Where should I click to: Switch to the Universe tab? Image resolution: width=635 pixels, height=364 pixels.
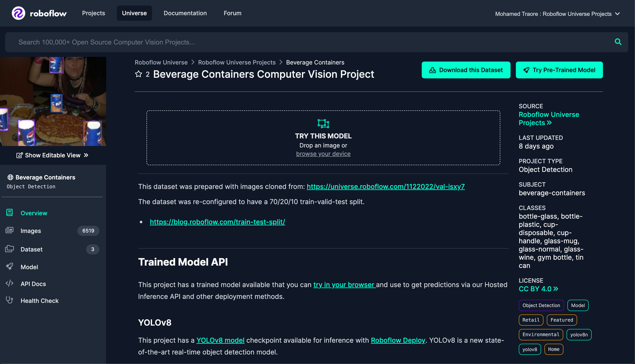click(x=134, y=13)
